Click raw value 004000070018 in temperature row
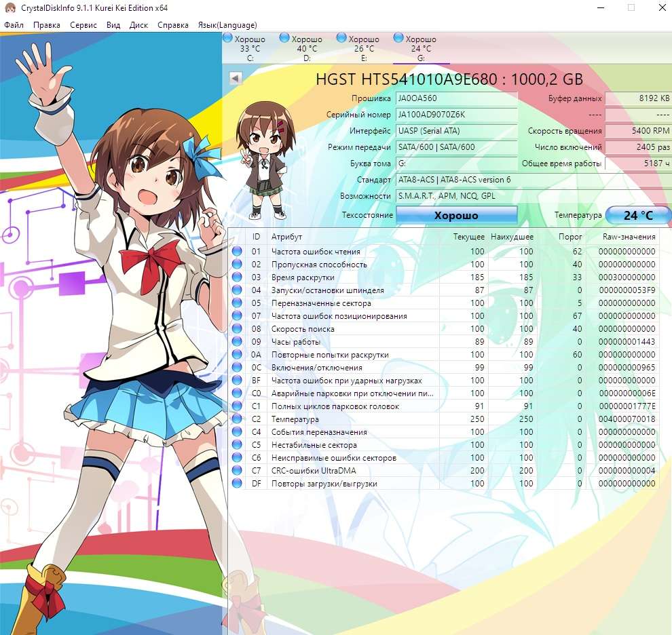This screenshot has width=672, height=635. (x=627, y=419)
